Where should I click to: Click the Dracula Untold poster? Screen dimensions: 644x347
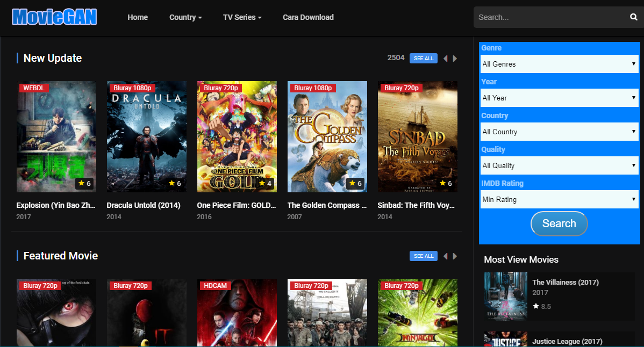[x=147, y=136]
